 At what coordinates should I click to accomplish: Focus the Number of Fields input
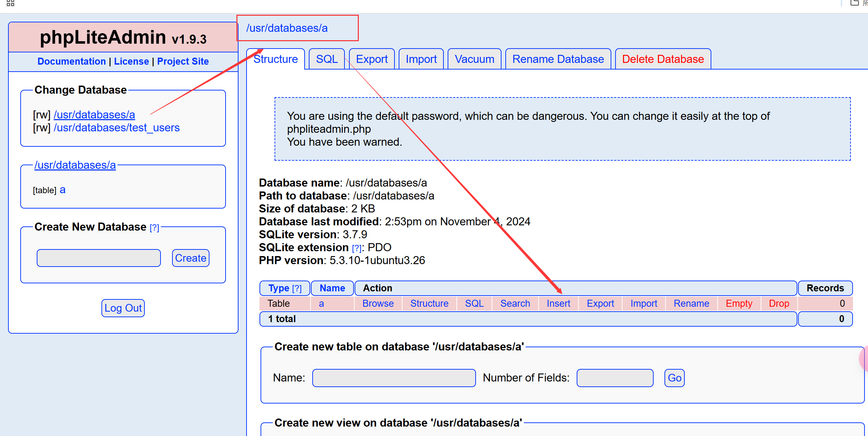pyautogui.click(x=615, y=378)
